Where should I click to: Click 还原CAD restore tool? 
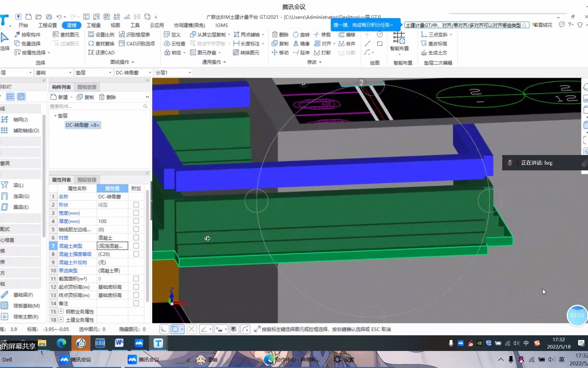click(x=101, y=52)
